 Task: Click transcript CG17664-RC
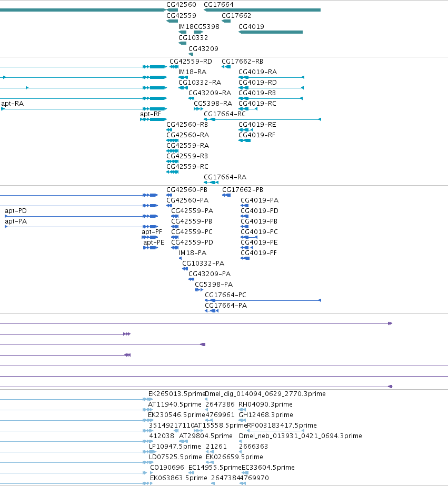(x=225, y=114)
